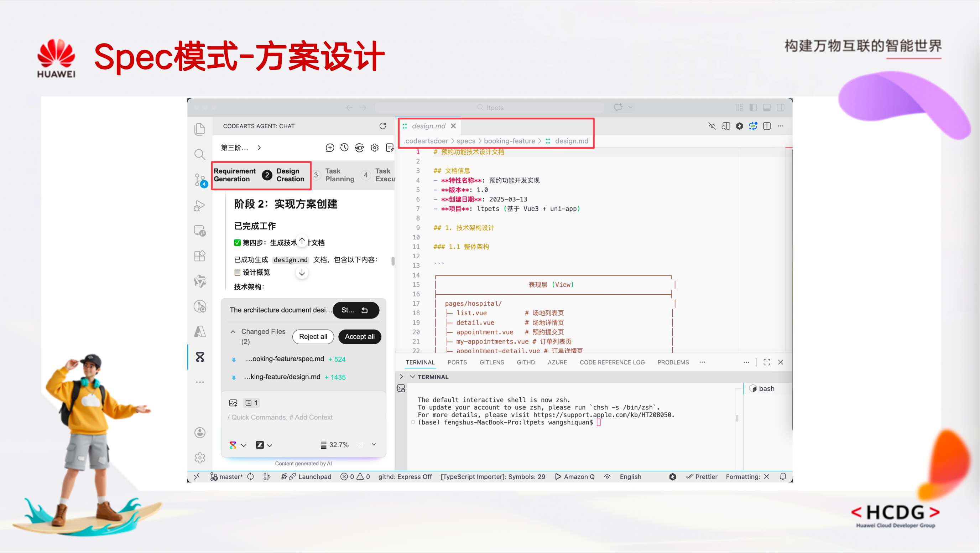This screenshot has width=980, height=553.
Task: Refresh the CodeArts Agent chat panel
Action: [383, 126]
